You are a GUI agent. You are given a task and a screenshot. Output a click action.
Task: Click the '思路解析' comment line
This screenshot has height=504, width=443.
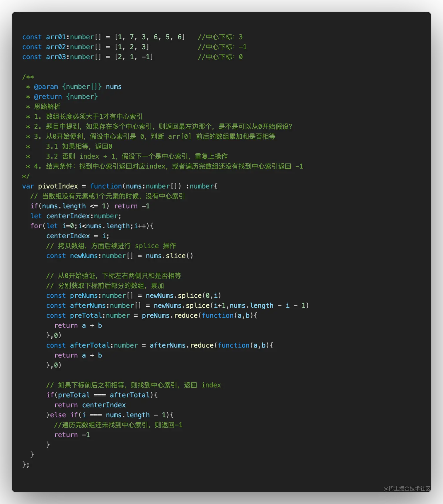[x=43, y=107]
